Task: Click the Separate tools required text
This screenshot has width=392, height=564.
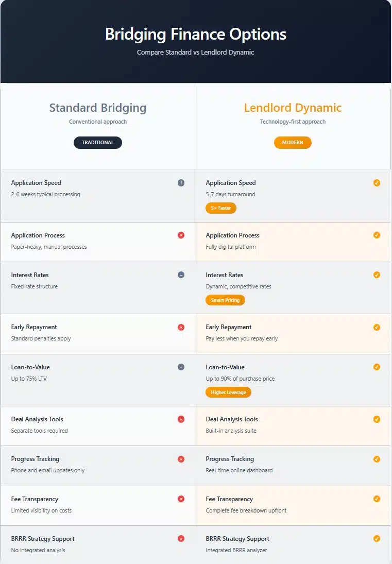Action: pos(40,431)
